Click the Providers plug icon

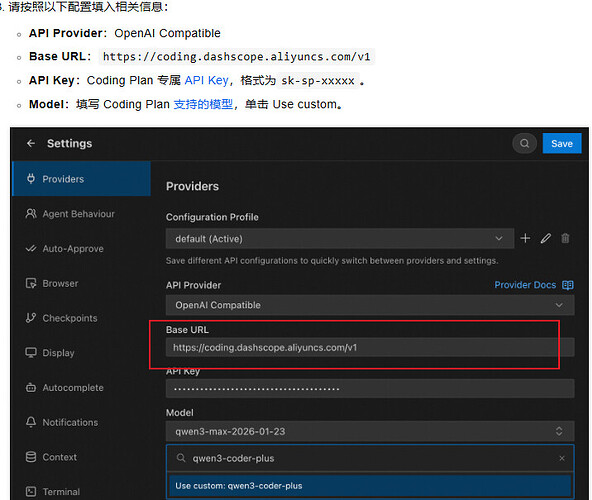[31, 179]
